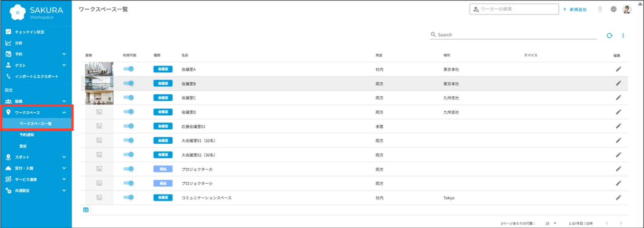This screenshot has height=228, width=644.
Task: Toggle availability switch for 会議室D
Action: point(129,112)
